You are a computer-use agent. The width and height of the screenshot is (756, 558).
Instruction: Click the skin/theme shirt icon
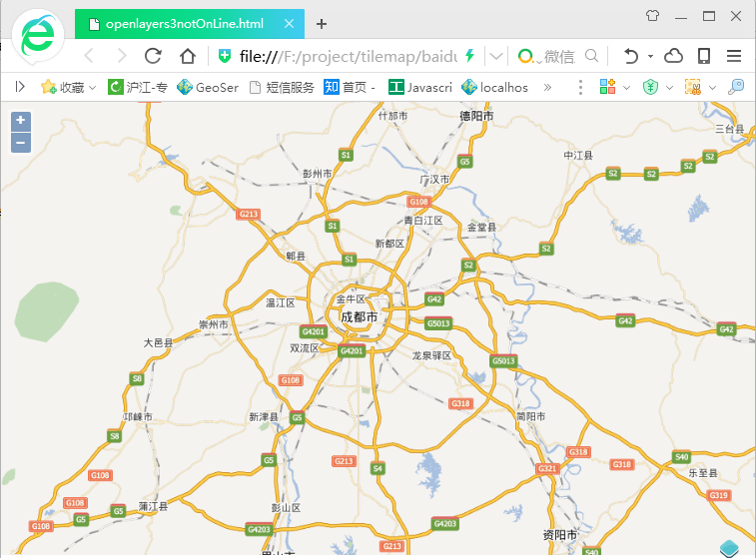coord(652,16)
